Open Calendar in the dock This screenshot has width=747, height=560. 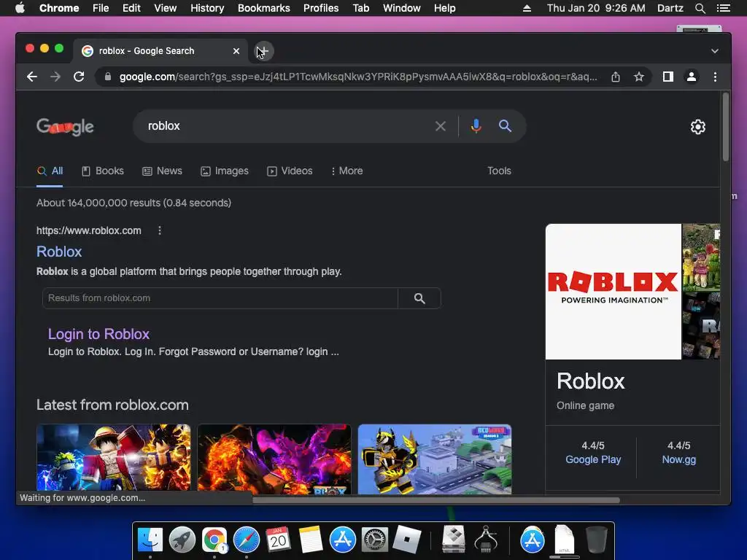tap(278, 540)
